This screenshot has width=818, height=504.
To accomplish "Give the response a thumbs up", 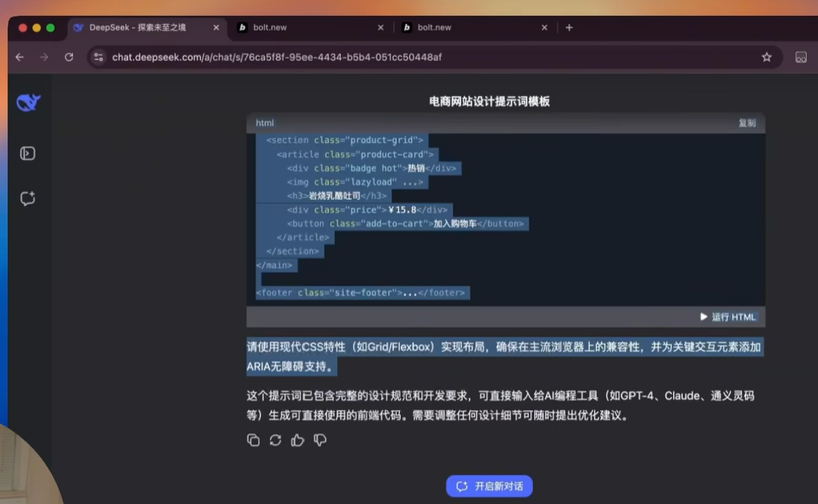I will point(298,440).
